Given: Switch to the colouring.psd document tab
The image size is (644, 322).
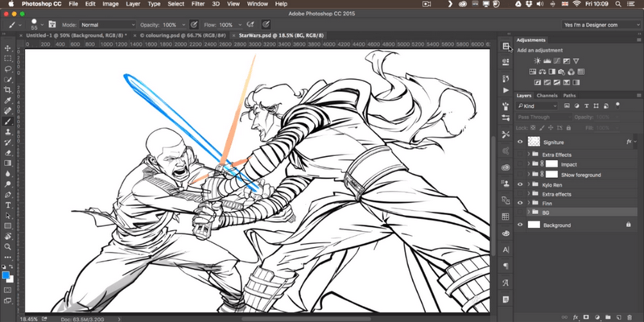Looking at the screenshot, I should pyautogui.click(x=182, y=36).
